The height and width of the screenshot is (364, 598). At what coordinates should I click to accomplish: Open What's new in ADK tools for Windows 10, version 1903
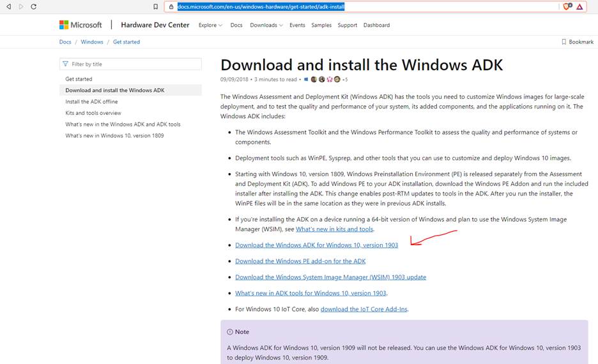pos(311,293)
